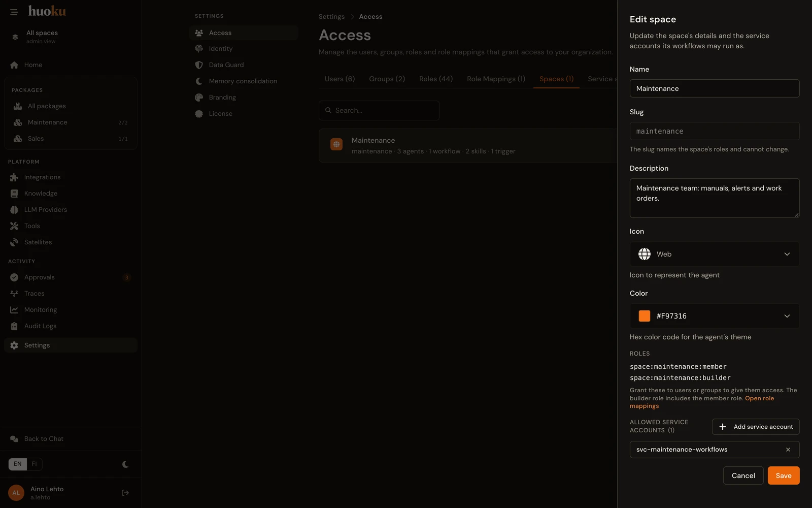This screenshot has width=812, height=508.
Task: Switch language to FI
Action: coord(35,464)
